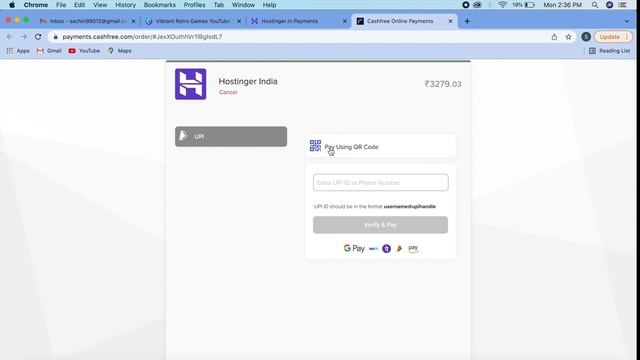The image size is (640, 360).
Task: Click the address bar URL
Action: point(142,37)
